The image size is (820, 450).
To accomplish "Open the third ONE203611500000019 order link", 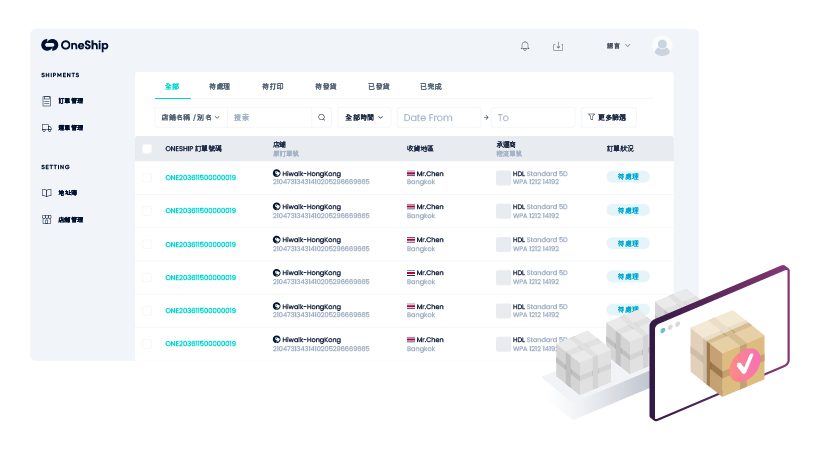I will (200, 244).
